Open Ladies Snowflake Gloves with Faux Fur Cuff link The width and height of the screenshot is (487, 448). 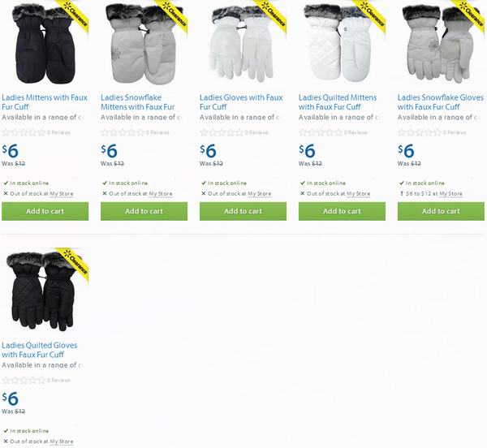pos(441,102)
